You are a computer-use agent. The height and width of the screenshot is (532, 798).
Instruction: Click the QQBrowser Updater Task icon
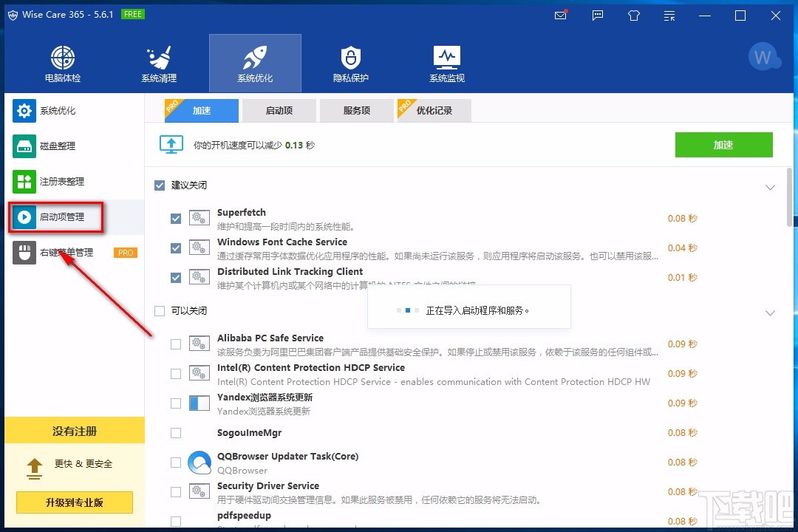click(199, 463)
